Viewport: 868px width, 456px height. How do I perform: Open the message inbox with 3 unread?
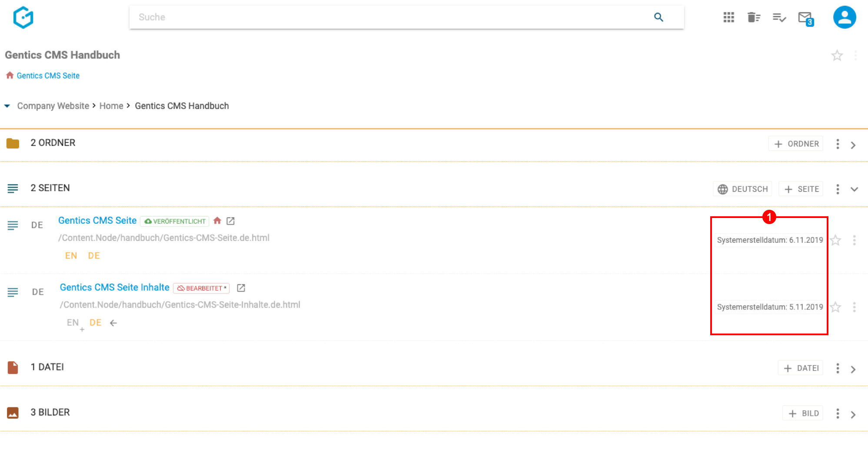click(805, 18)
